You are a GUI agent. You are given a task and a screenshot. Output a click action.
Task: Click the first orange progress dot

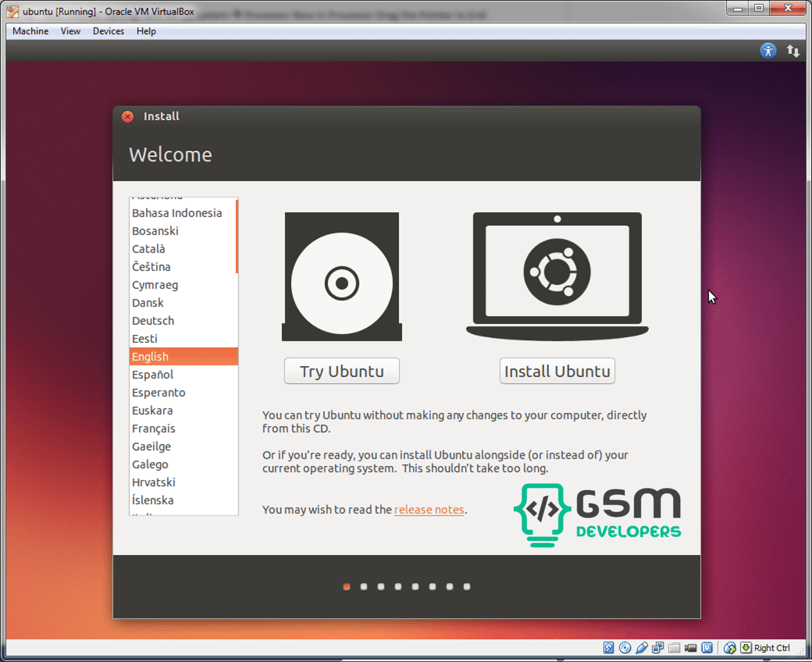click(347, 587)
